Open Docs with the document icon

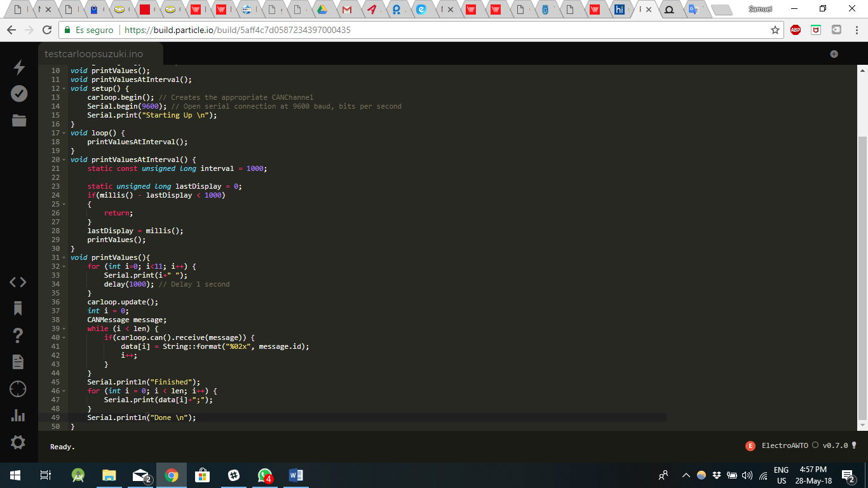[18, 362]
